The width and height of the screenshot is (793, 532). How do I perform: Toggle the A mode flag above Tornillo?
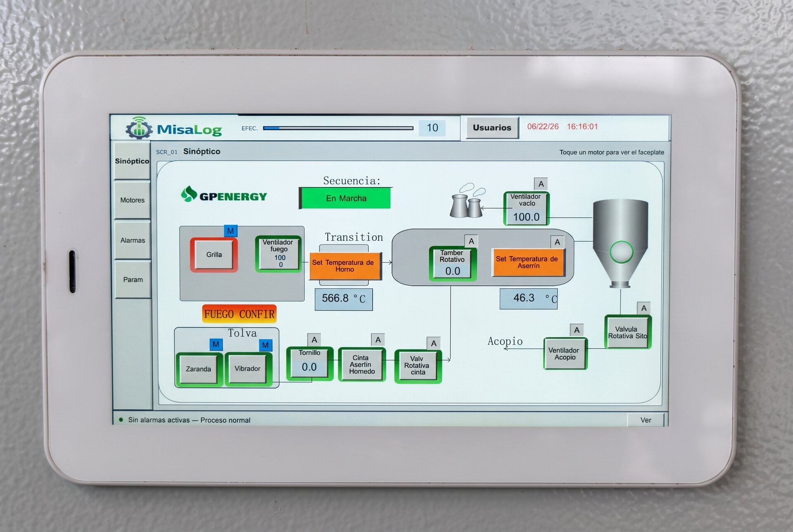point(314,340)
